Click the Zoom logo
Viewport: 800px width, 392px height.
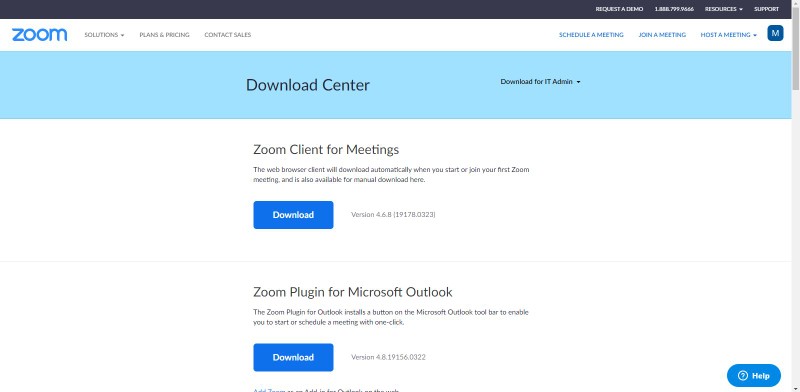click(39, 35)
